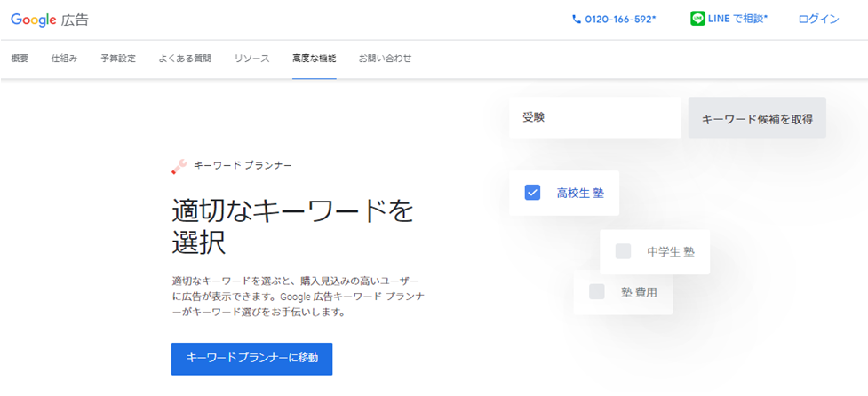The height and width of the screenshot is (396, 868).
Task: Click the green LINE icon
Action: coord(697,19)
